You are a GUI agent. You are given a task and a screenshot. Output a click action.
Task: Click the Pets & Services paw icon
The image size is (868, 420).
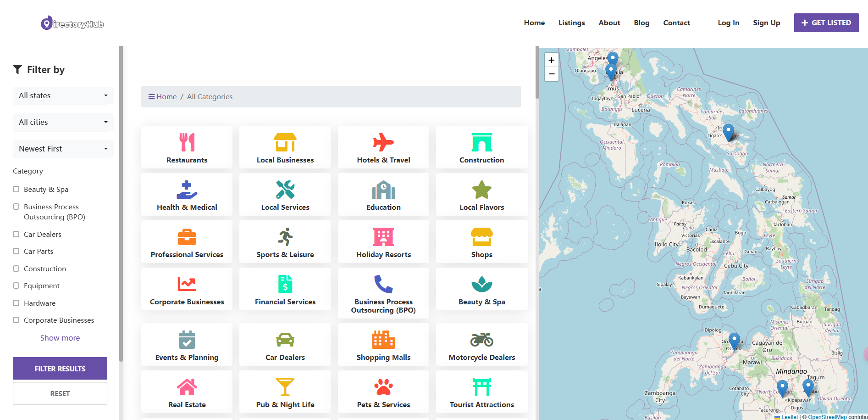[x=383, y=387]
